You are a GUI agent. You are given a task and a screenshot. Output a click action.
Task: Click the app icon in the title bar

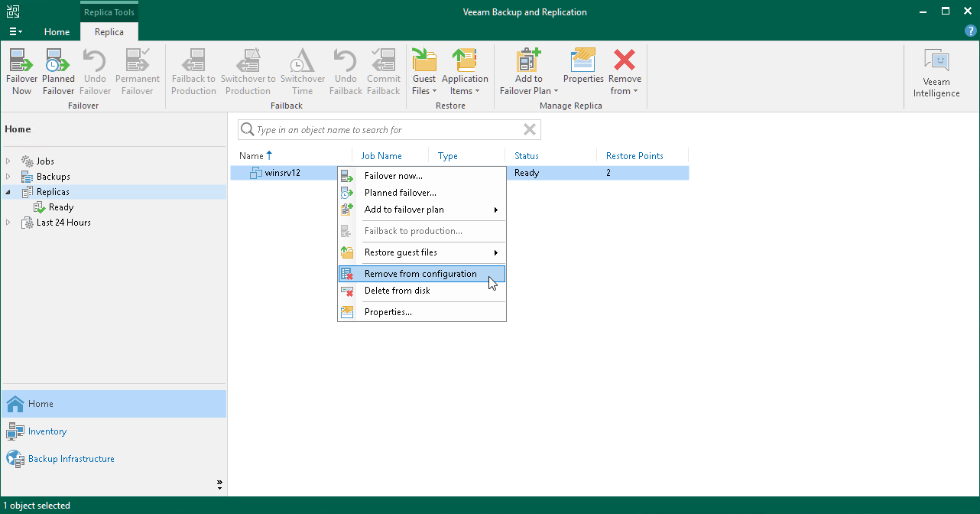tap(14, 11)
